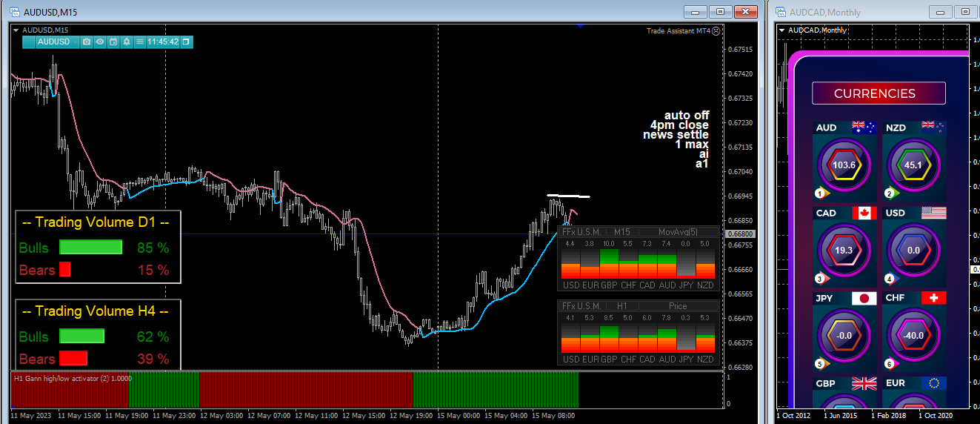The width and height of the screenshot is (980, 424).
Task: Click the USD 0.0 currency gauge
Action: tap(914, 251)
